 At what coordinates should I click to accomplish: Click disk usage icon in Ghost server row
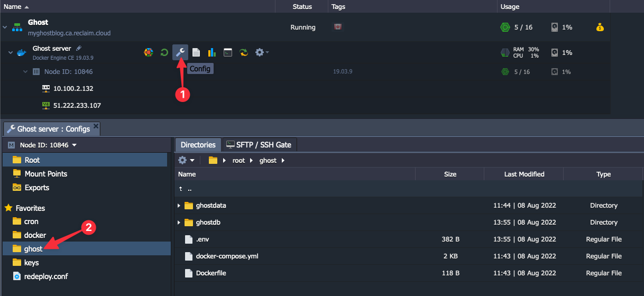click(x=555, y=52)
